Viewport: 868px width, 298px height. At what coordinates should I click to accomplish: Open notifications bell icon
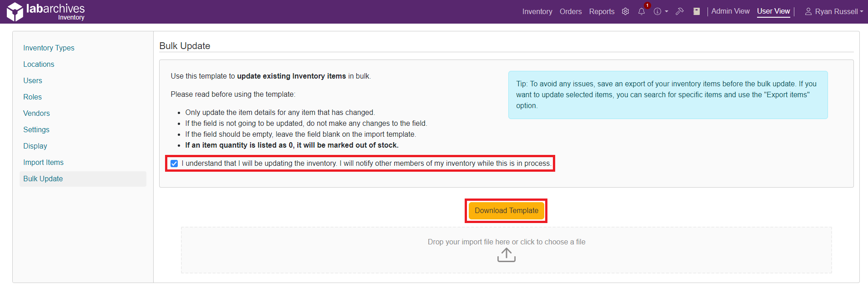(x=642, y=11)
